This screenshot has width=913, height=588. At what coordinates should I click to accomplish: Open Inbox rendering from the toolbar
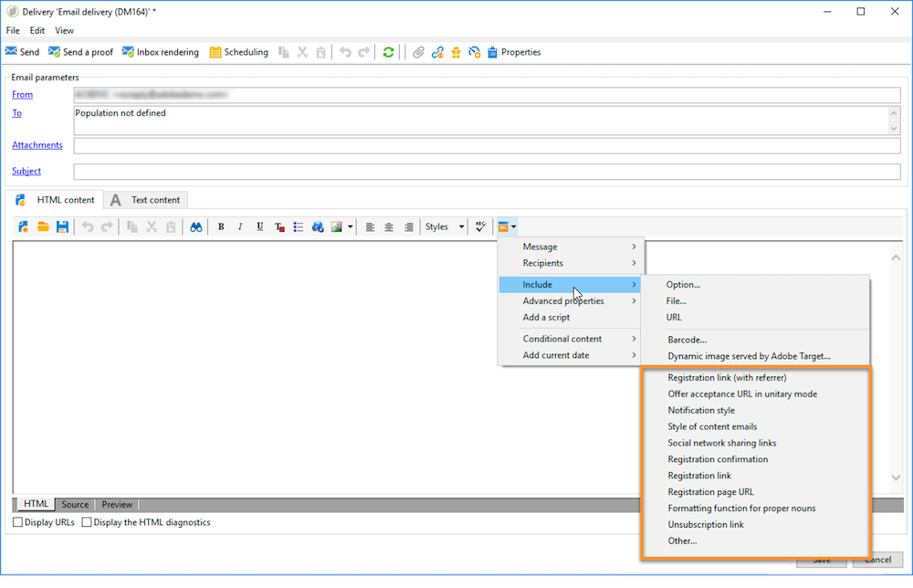160,52
